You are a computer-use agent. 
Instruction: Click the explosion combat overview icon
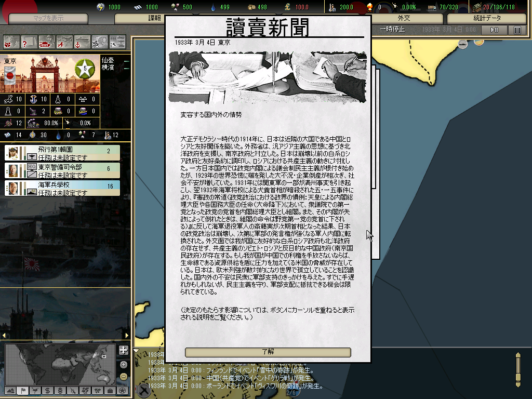pos(99,42)
